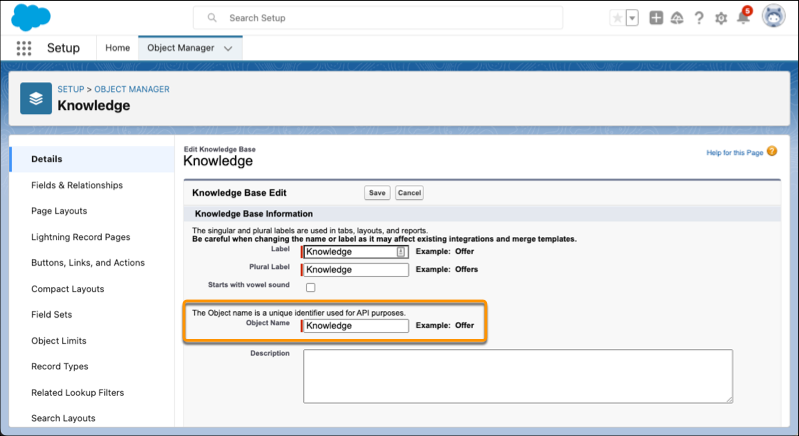The image size is (799, 436).
Task: Click the Favorites star icon
Action: (617, 18)
